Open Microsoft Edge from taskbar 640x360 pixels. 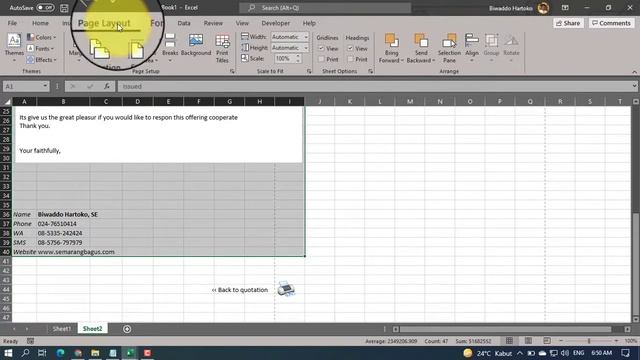coord(60,353)
